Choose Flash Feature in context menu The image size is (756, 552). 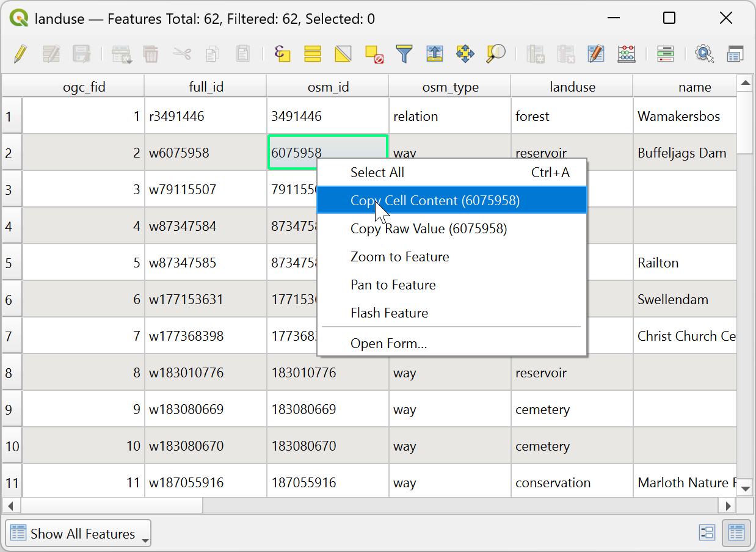(x=452, y=313)
